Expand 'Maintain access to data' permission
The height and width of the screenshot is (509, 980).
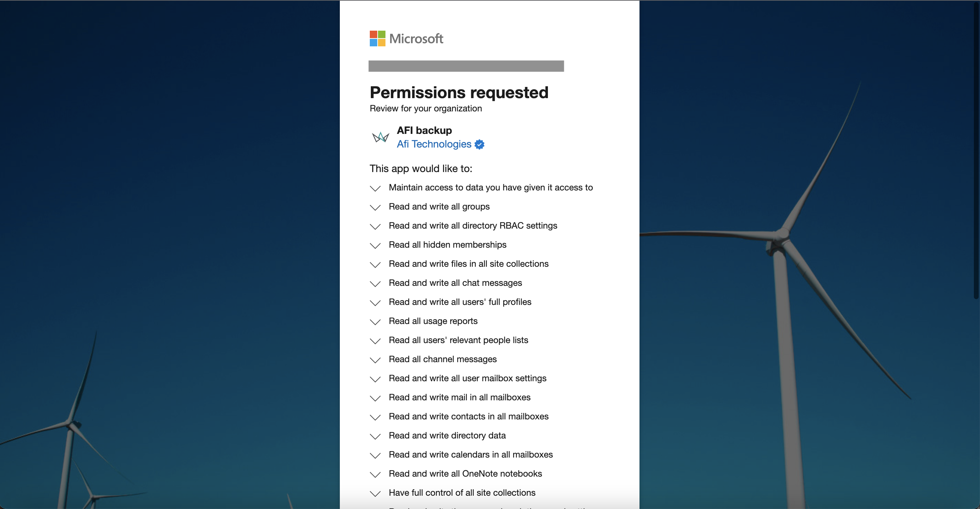click(x=375, y=188)
